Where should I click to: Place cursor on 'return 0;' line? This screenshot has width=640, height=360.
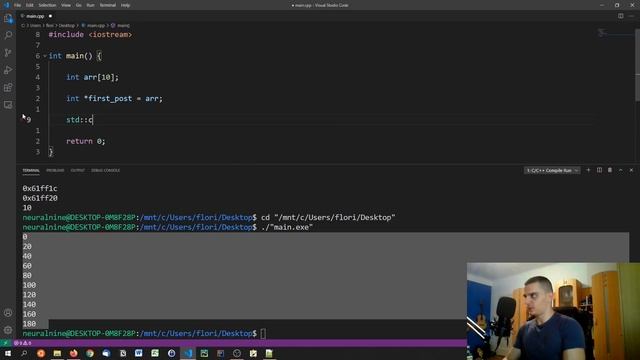click(86, 141)
